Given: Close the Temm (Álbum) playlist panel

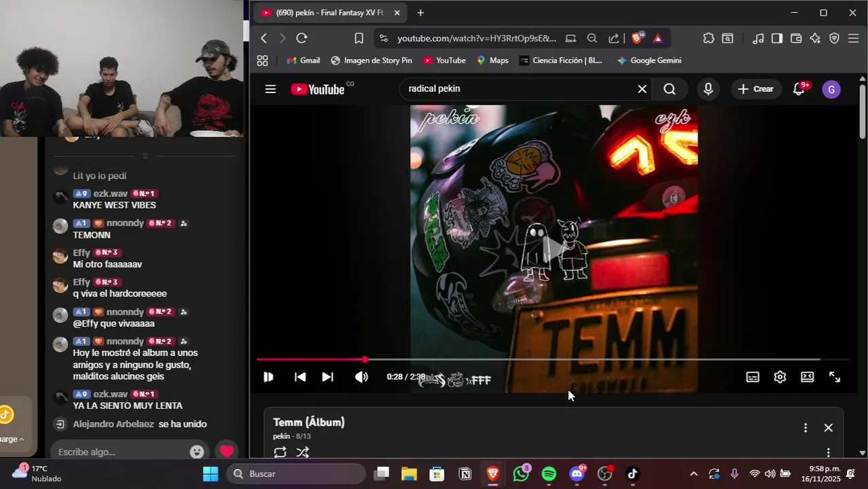Looking at the screenshot, I should pos(828,428).
